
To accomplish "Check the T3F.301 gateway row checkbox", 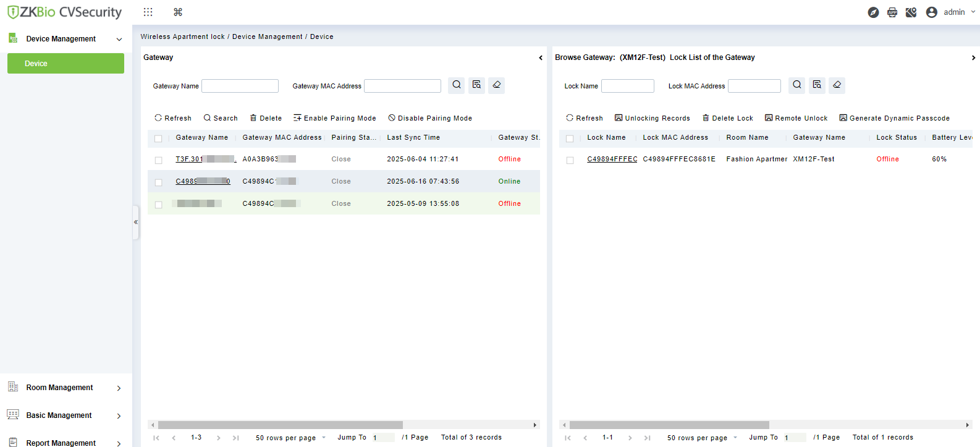I will click(158, 160).
